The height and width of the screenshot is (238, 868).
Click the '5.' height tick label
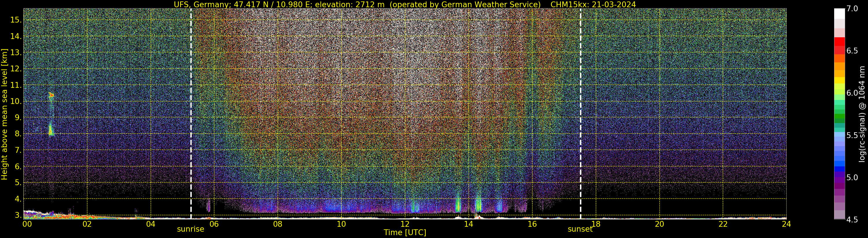(x=18, y=183)
